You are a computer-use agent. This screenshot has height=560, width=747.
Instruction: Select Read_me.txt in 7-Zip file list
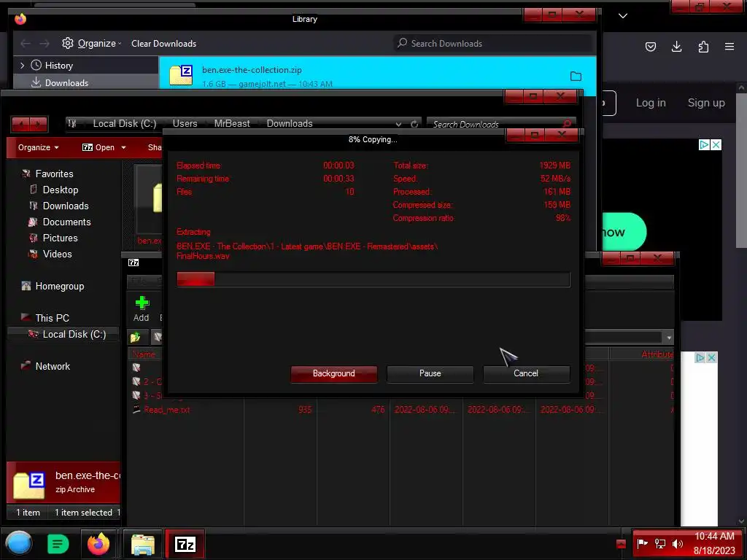point(167,410)
